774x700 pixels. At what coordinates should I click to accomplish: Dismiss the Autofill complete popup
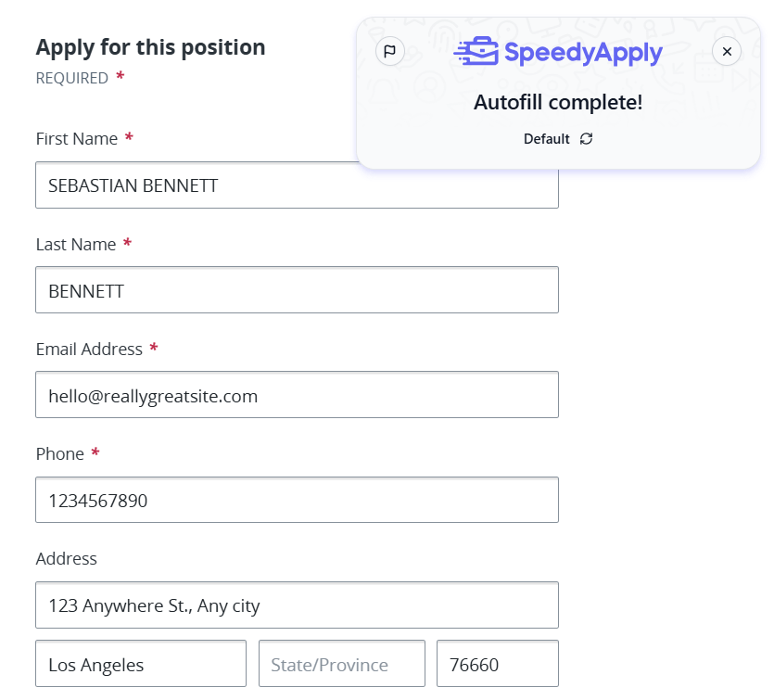click(x=727, y=51)
